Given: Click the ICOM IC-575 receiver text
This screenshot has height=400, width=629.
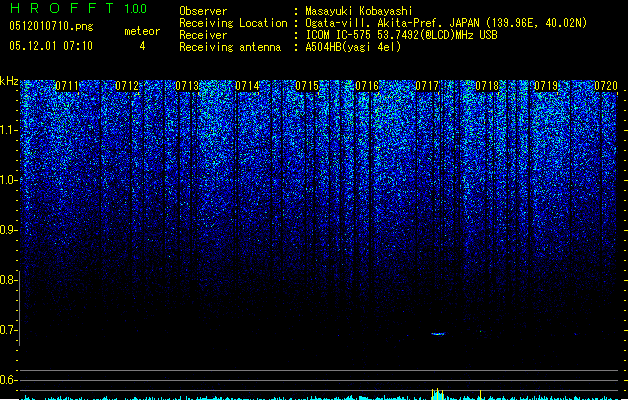Looking at the screenshot, I should pyautogui.click(x=401, y=35).
